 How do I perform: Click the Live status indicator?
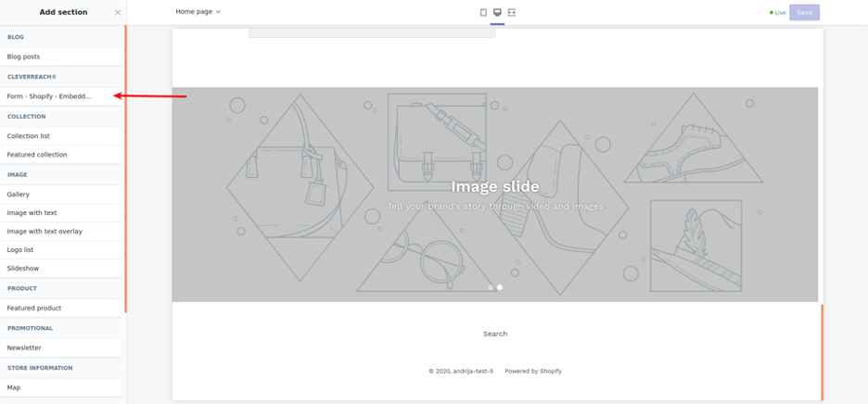(x=778, y=13)
